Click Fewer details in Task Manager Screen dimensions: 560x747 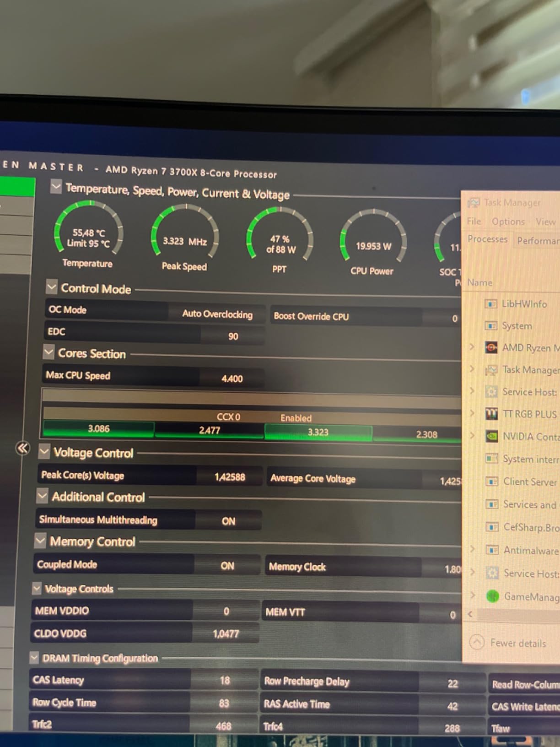518,643
